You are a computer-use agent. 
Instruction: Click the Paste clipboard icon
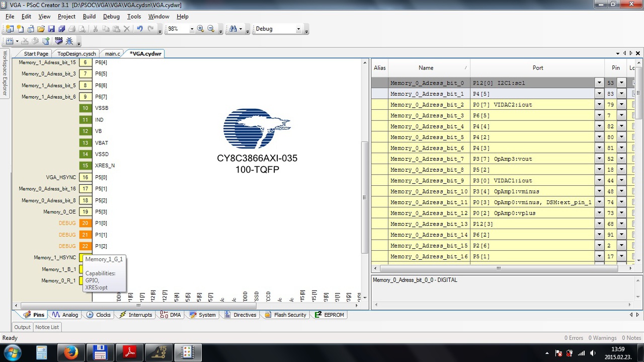click(x=116, y=29)
